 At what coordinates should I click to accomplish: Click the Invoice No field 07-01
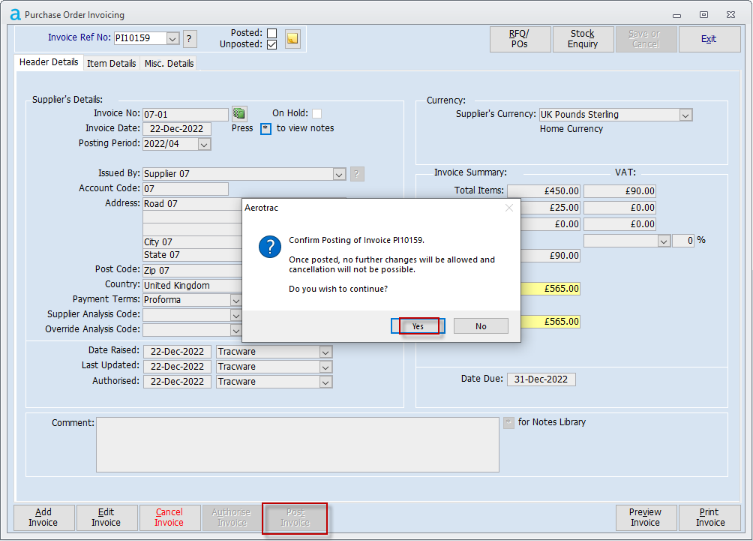(x=185, y=115)
